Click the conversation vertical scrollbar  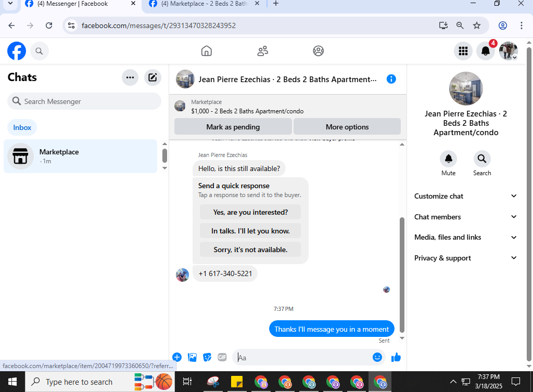tap(402, 275)
